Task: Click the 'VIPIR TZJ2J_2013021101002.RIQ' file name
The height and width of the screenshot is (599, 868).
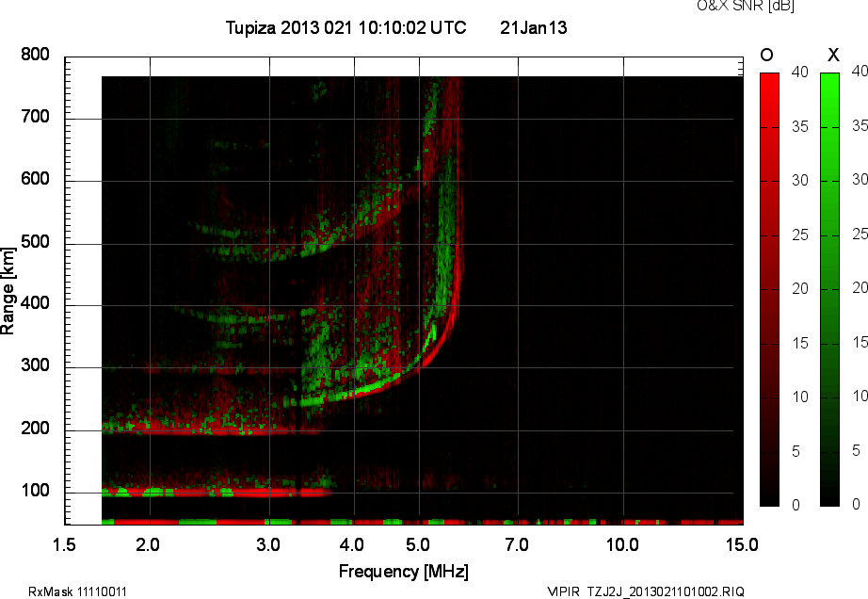Action: [x=646, y=591]
